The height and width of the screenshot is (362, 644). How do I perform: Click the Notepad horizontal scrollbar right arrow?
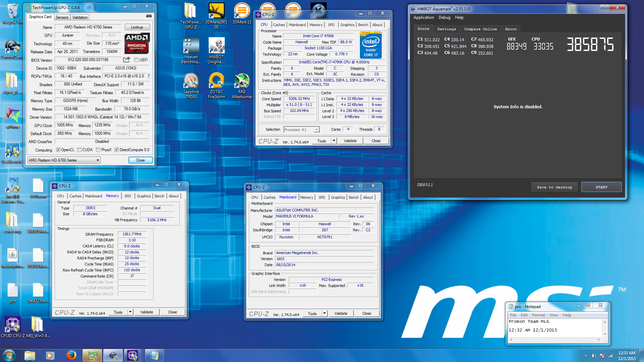[x=599, y=340]
